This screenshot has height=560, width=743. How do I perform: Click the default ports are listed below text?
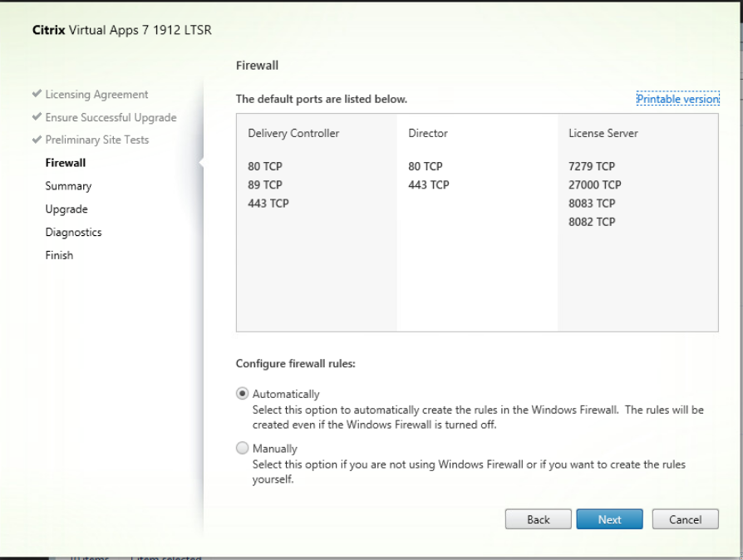click(x=322, y=99)
